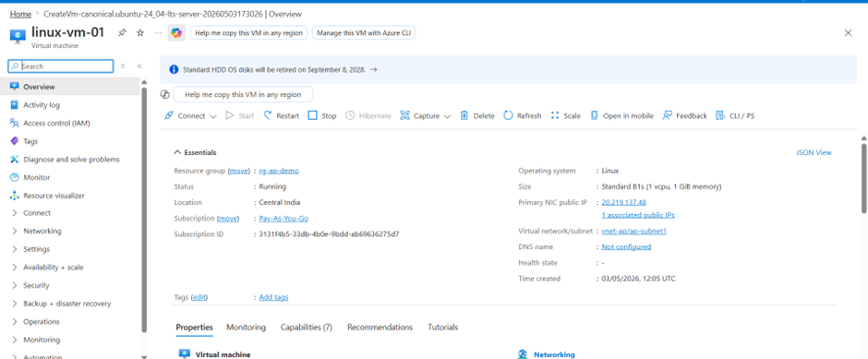This screenshot has width=868, height=359.
Task: Pin linux-vm-01 to the dashboard
Action: click(x=122, y=33)
